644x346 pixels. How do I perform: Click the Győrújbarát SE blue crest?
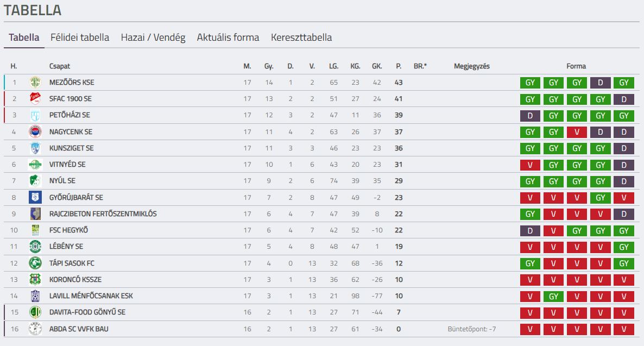coord(35,197)
